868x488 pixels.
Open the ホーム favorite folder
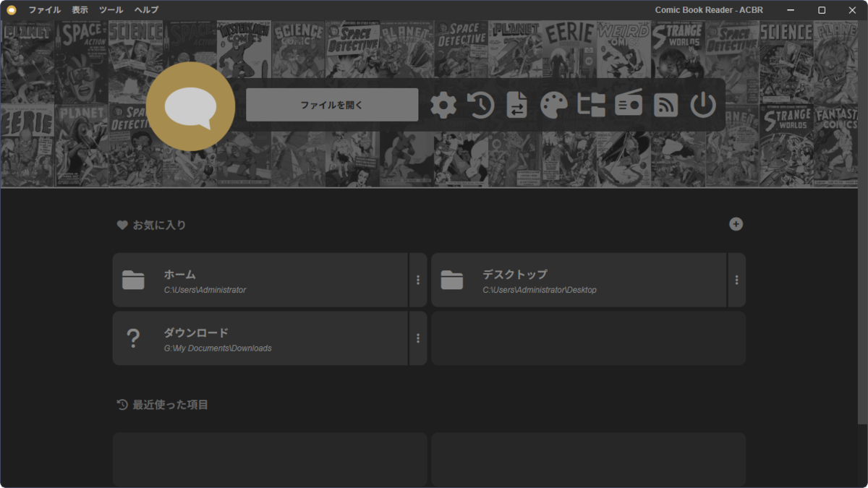(260, 280)
